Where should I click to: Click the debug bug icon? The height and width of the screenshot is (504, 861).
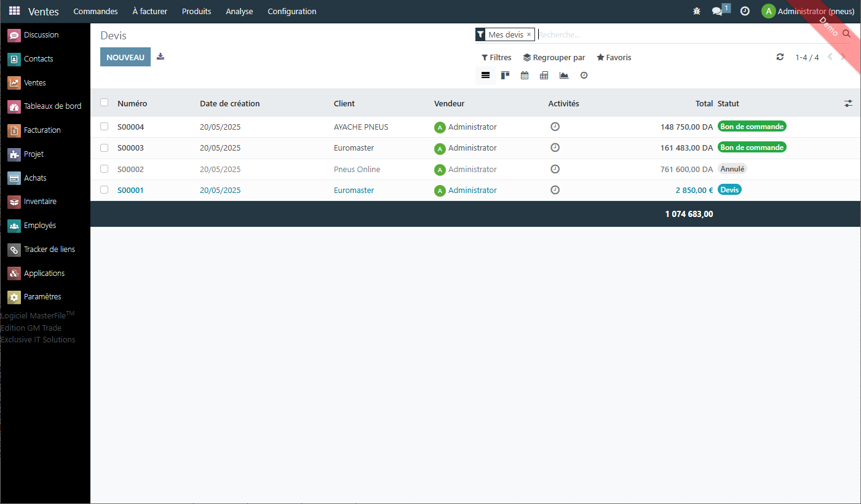coord(697,11)
